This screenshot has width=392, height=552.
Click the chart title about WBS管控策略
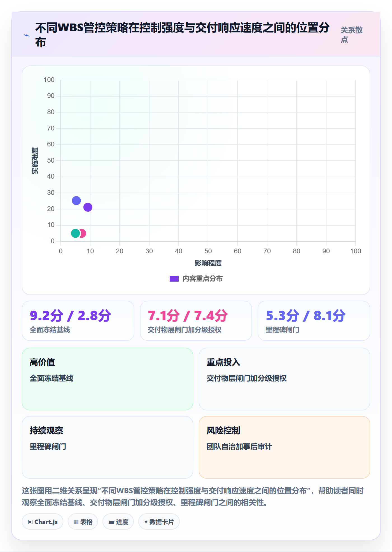(x=182, y=35)
